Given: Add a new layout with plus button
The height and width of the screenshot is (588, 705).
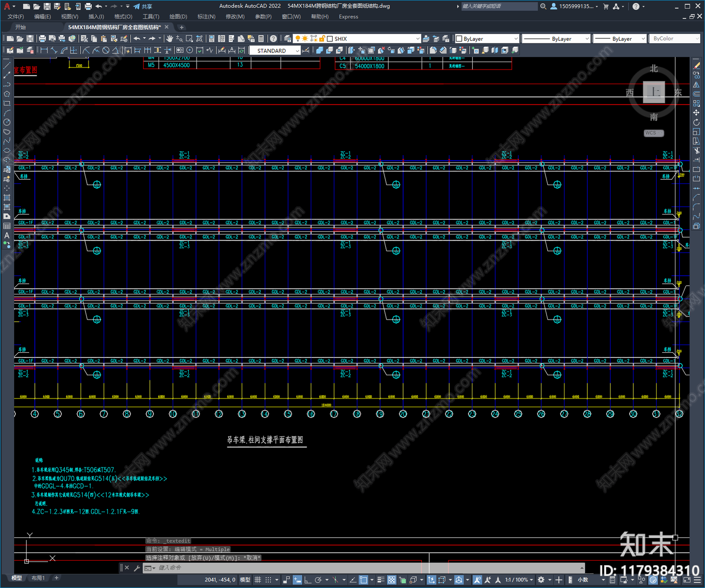Looking at the screenshot, I should click(56, 578).
